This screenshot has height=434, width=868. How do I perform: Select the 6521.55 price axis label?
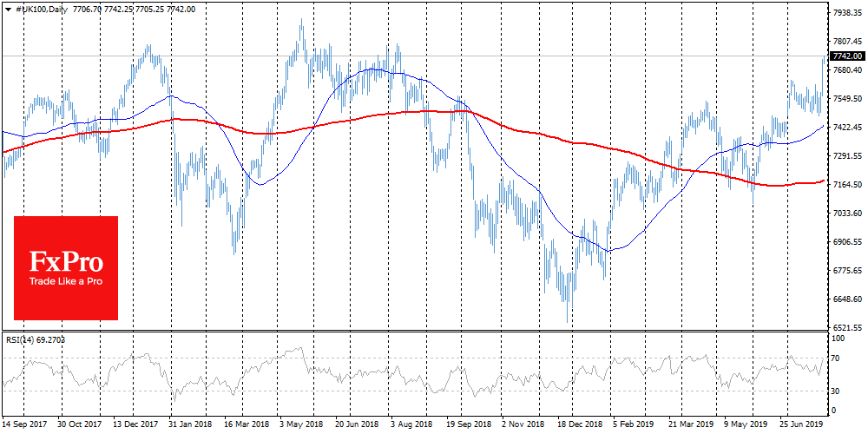(x=846, y=327)
